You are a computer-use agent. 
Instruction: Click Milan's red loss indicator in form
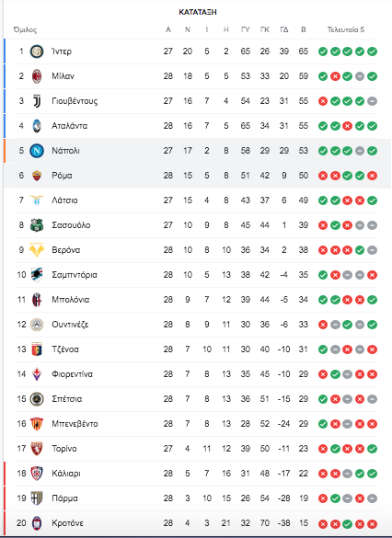point(335,76)
